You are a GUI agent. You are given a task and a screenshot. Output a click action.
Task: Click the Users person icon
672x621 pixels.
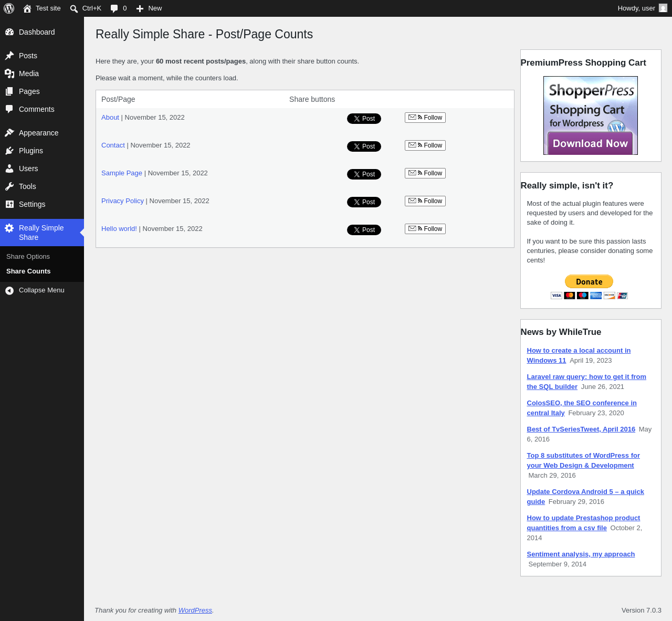point(9,169)
